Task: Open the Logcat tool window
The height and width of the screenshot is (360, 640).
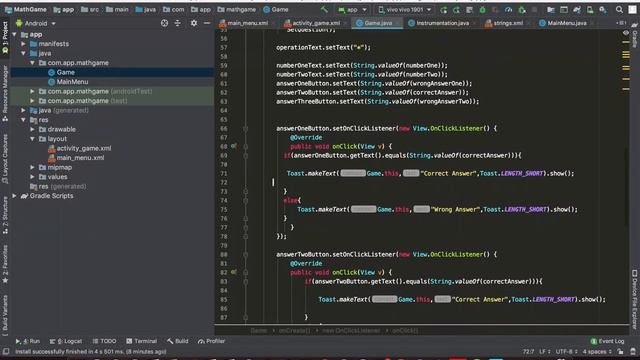Action: (x=66, y=341)
